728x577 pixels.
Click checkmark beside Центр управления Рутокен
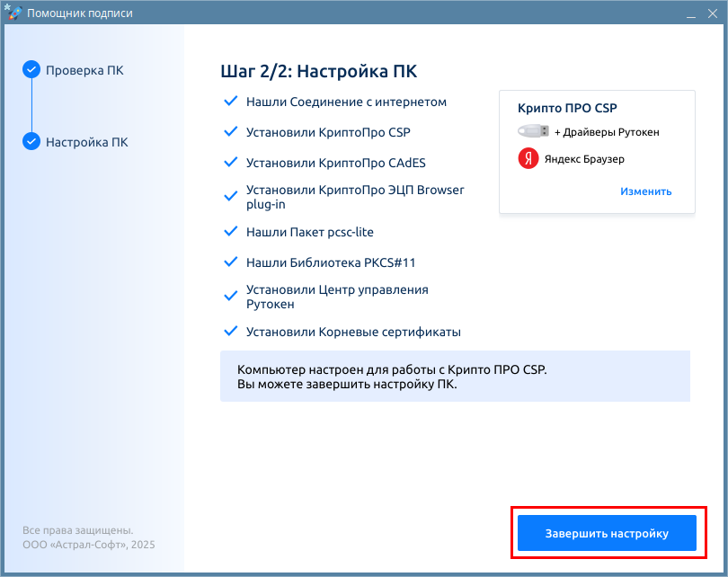click(231, 297)
